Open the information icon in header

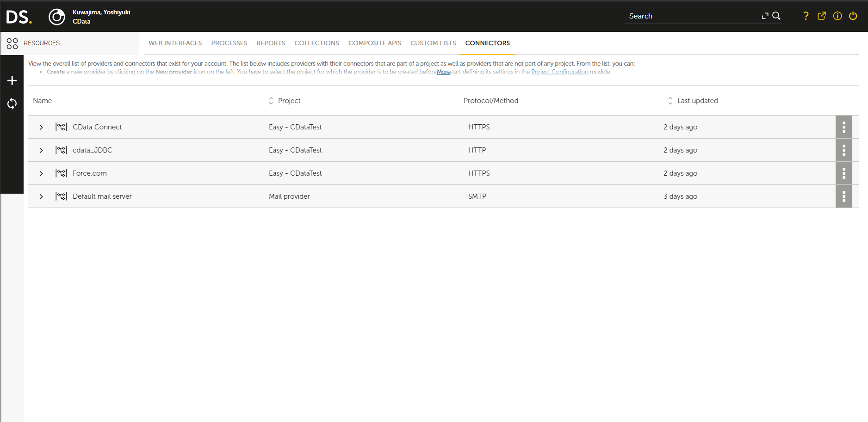837,16
